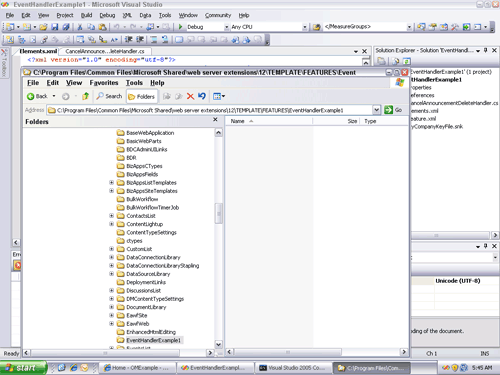Open the Any CPU platform dropdown
This screenshot has width=500, height=375.
[x=305, y=27]
